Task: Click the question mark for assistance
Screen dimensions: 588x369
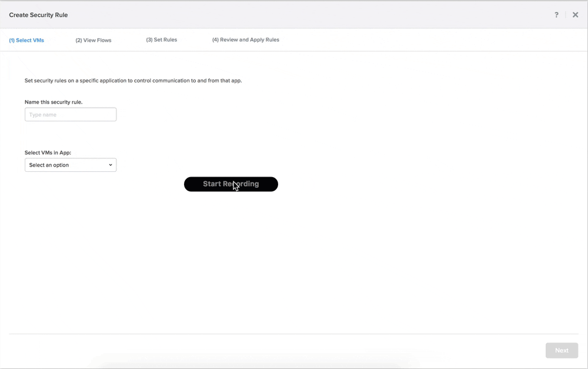Action: pyautogui.click(x=556, y=15)
